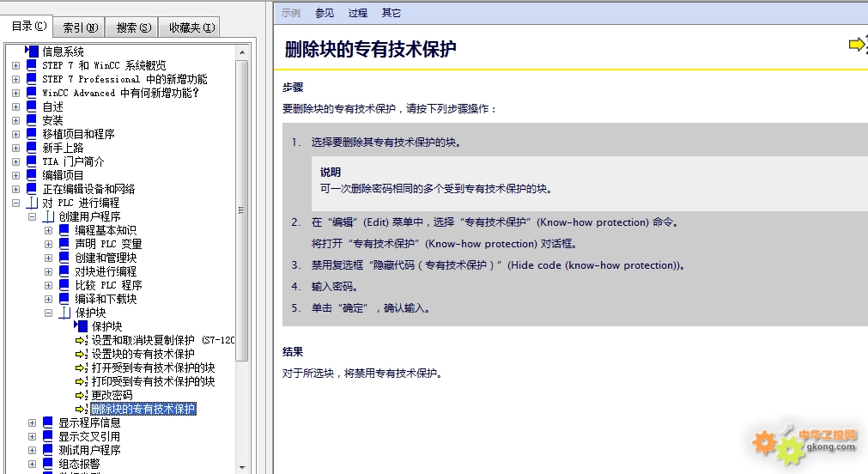The height and width of the screenshot is (474, 868).
Task: Click book icon next to STEP 7 和 WinCC 系统概览
Action: [32, 64]
